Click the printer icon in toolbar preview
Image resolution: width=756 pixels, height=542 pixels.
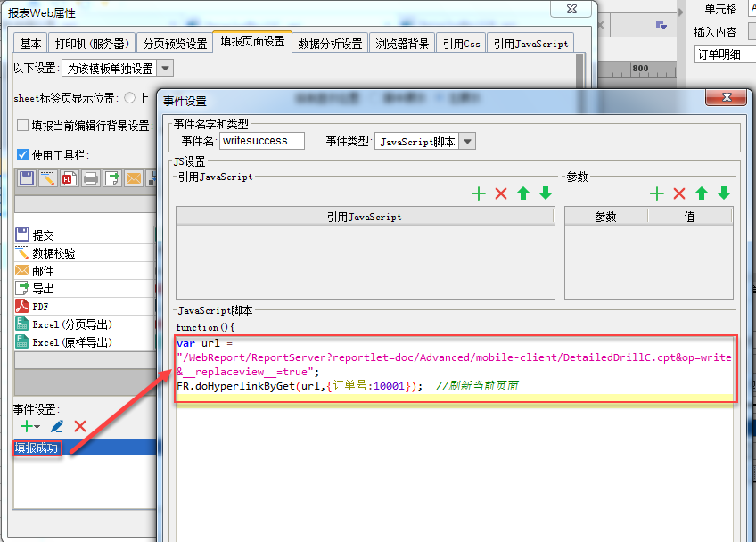pyautogui.click(x=91, y=178)
